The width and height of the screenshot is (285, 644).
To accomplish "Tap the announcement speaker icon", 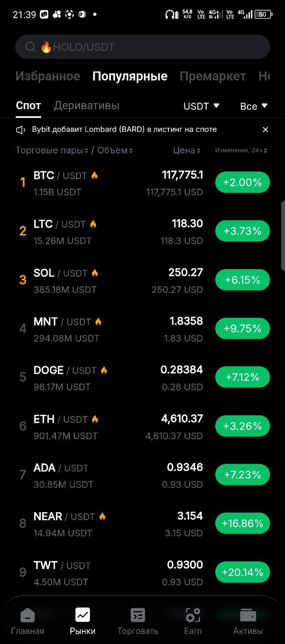I will click(x=21, y=130).
